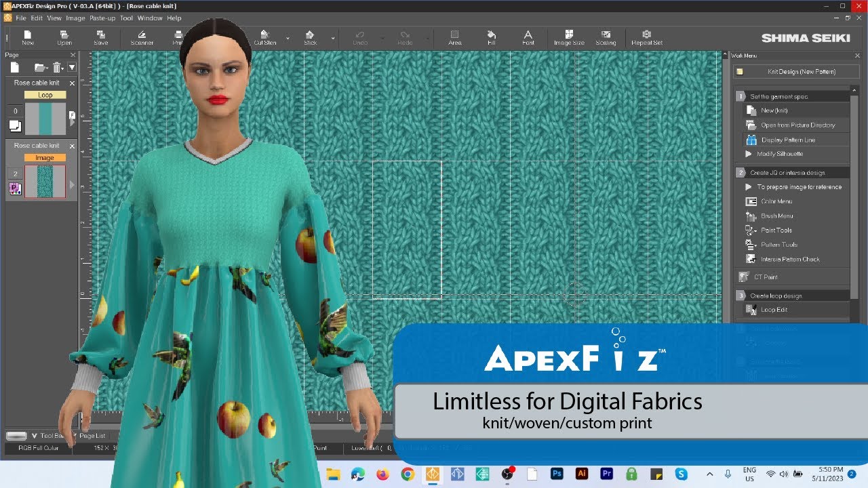Open Pattern Tools submenu

(778, 244)
